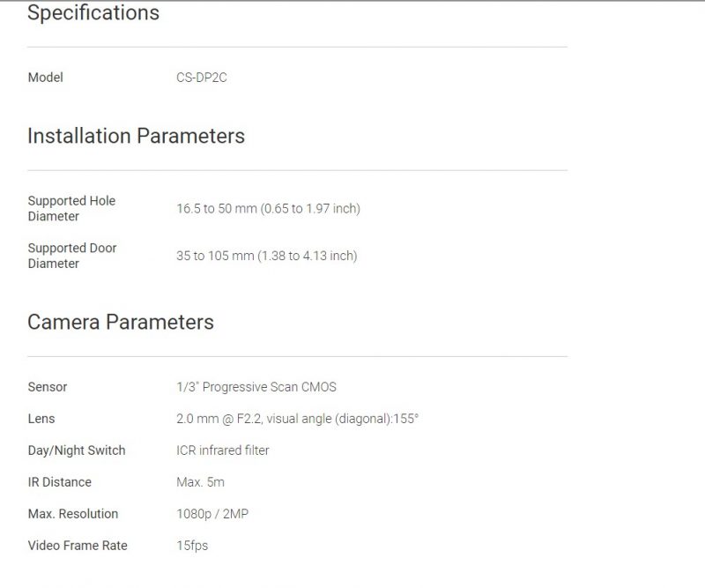Select the value 16.5 to 50 mm (0.65 to 1.97 inch)
The image size is (705, 588).
[x=269, y=209]
